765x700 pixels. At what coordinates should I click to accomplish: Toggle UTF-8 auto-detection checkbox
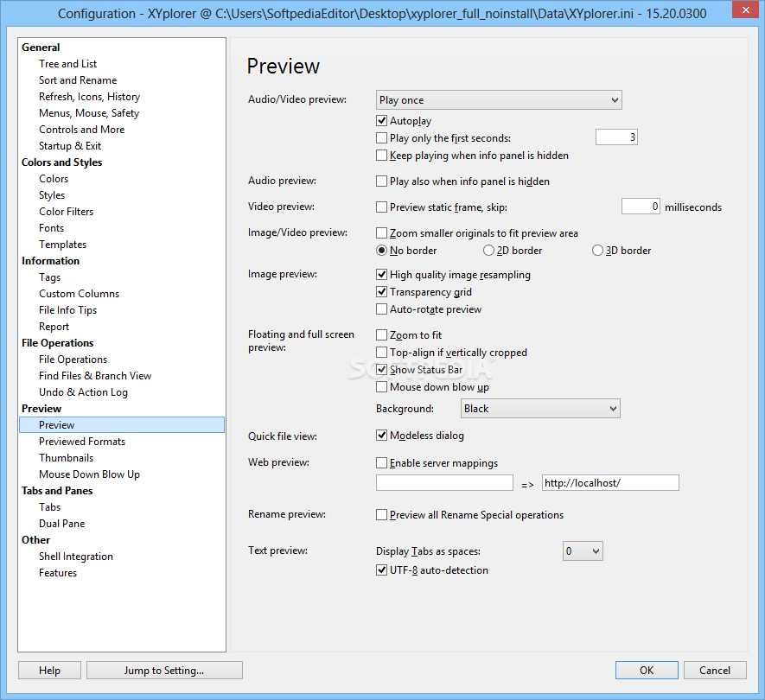381,570
